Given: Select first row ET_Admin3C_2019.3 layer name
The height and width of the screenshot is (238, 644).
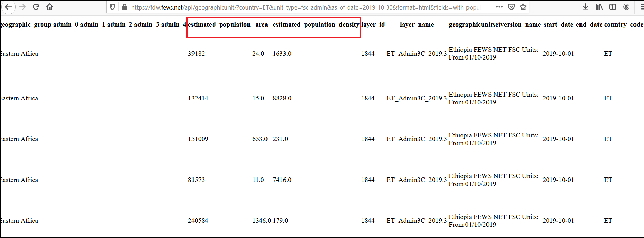Looking at the screenshot, I should click(x=417, y=54).
